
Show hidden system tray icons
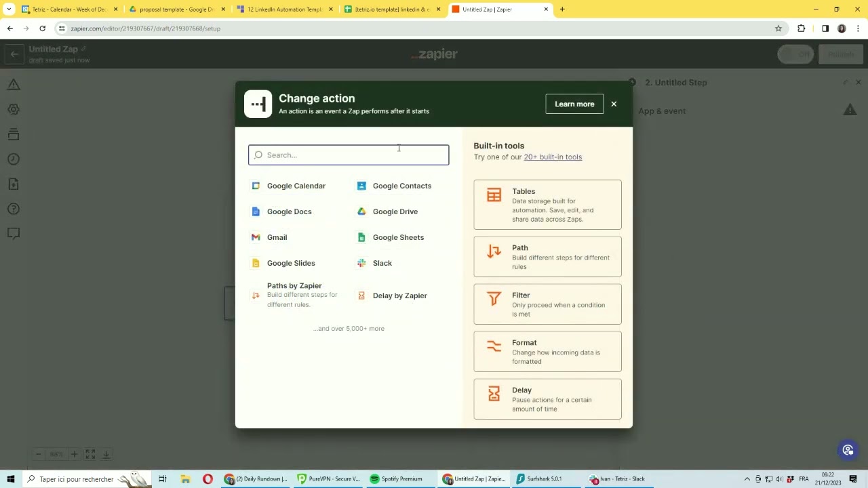pos(747,479)
